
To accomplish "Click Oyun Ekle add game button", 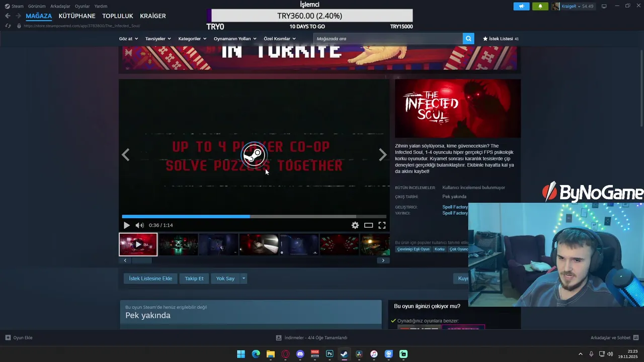I will pos(19,338).
